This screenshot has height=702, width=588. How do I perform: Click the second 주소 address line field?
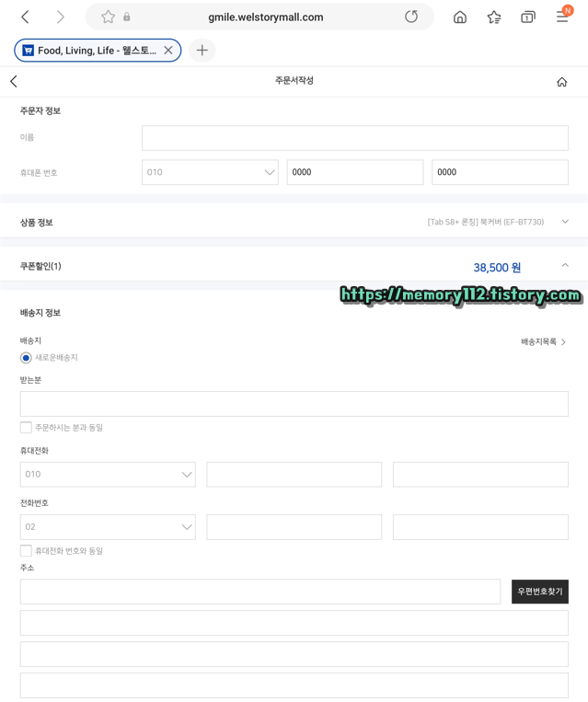294,623
